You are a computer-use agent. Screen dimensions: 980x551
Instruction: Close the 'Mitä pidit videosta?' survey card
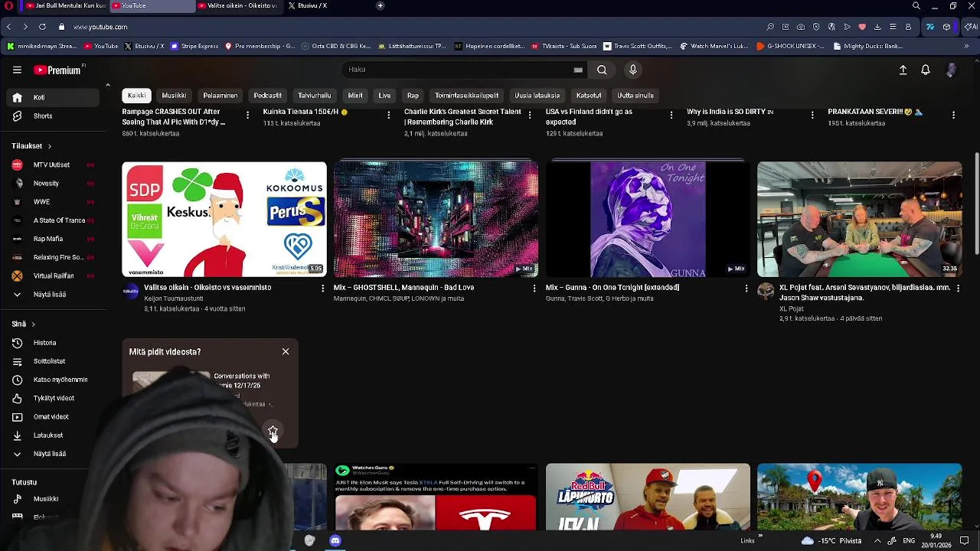coord(286,351)
